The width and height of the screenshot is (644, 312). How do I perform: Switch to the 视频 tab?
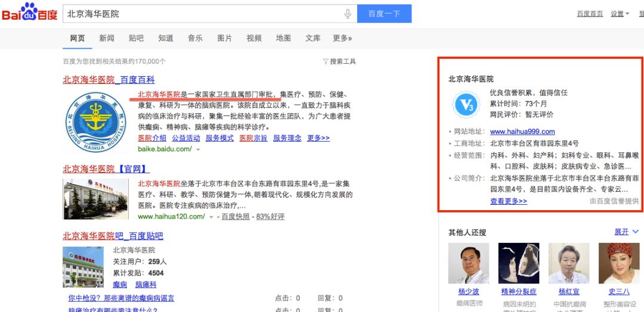point(254,38)
